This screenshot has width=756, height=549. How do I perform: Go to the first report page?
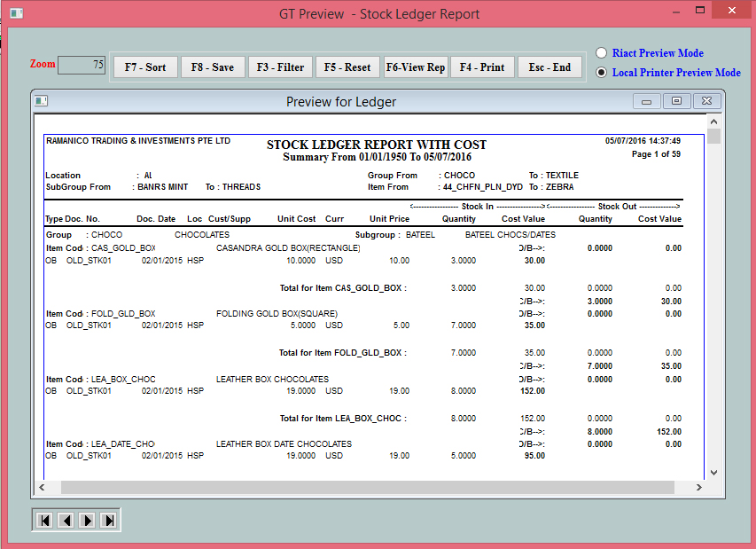coord(44,520)
